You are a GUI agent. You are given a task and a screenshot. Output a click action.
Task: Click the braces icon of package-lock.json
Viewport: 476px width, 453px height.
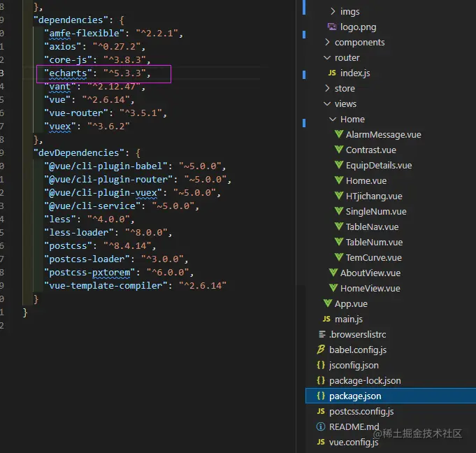(321, 380)
